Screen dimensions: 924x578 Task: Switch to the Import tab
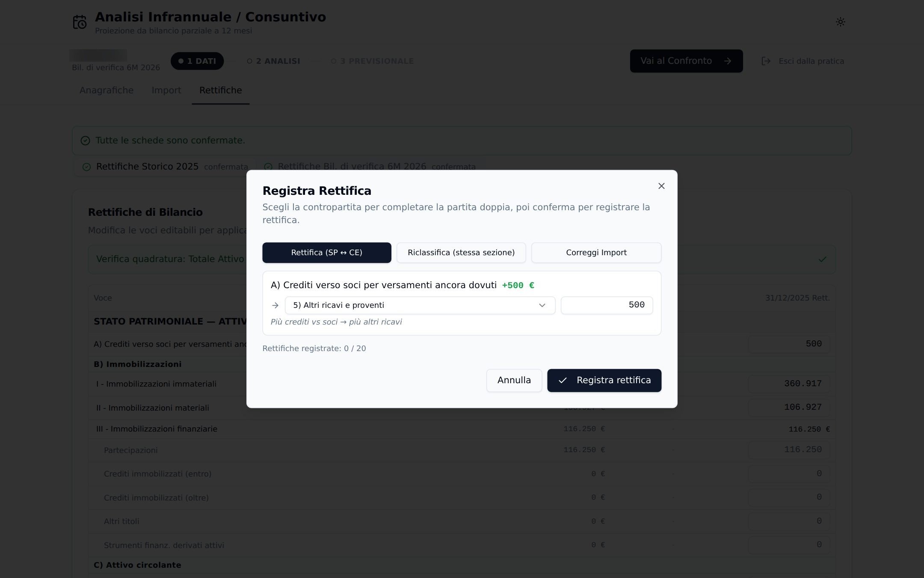pos(166,90)
